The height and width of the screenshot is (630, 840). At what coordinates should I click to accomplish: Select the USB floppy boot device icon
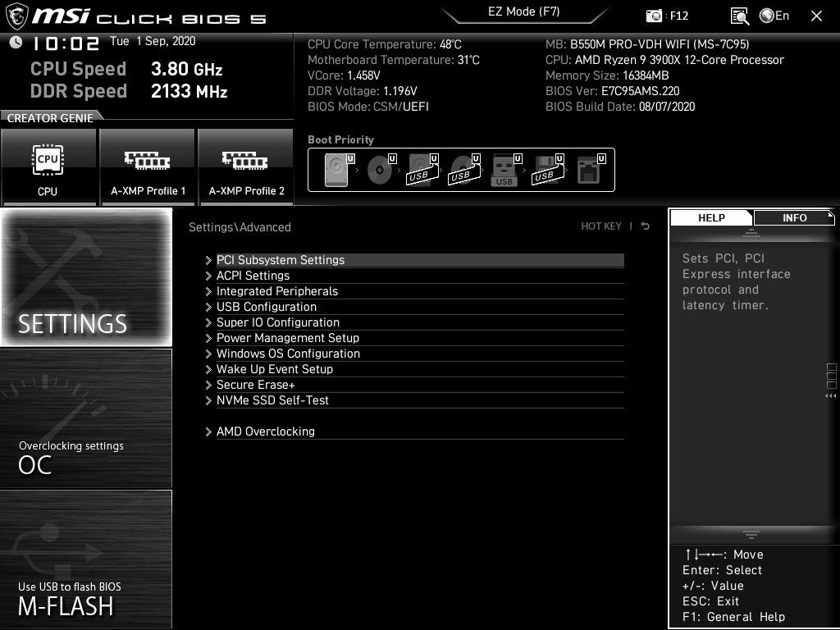548,170
